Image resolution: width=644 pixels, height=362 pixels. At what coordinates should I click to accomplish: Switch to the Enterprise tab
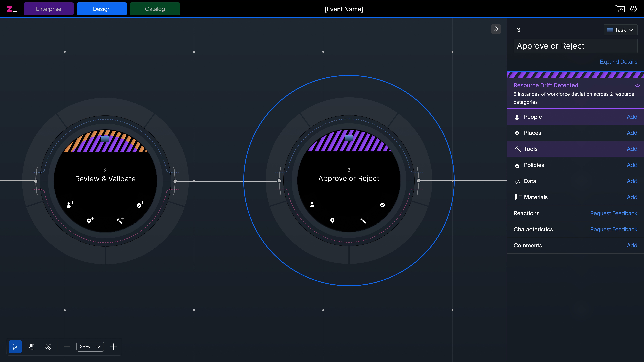pos(49,9)
